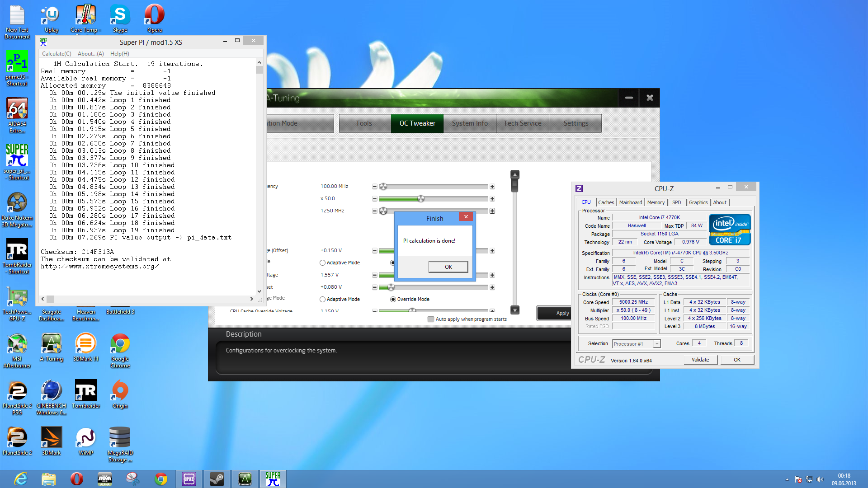The image size is (868, 488).
Task: Open Google Chrome desktop icon
Action: (x=120, y=350)
